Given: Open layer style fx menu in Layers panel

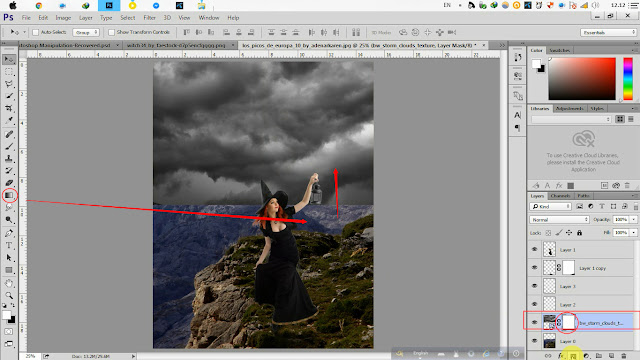Looking at the screenshot, I should [x=561, y=356].
